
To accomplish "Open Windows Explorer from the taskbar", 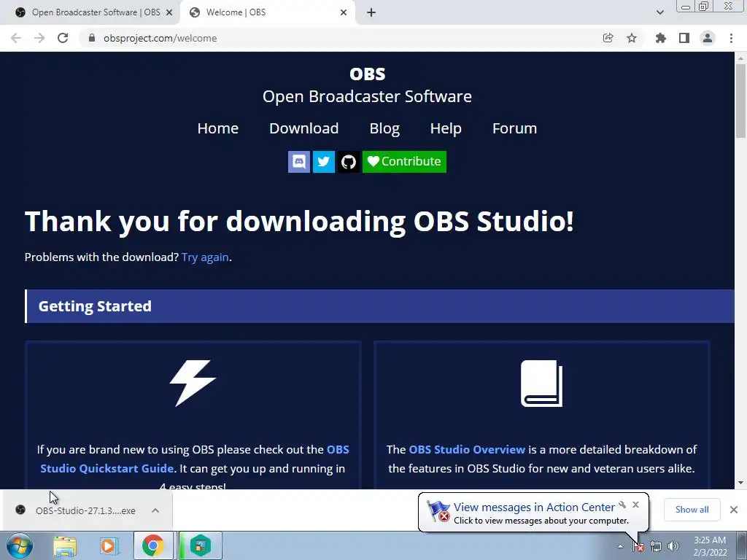I will pos(65,545).
